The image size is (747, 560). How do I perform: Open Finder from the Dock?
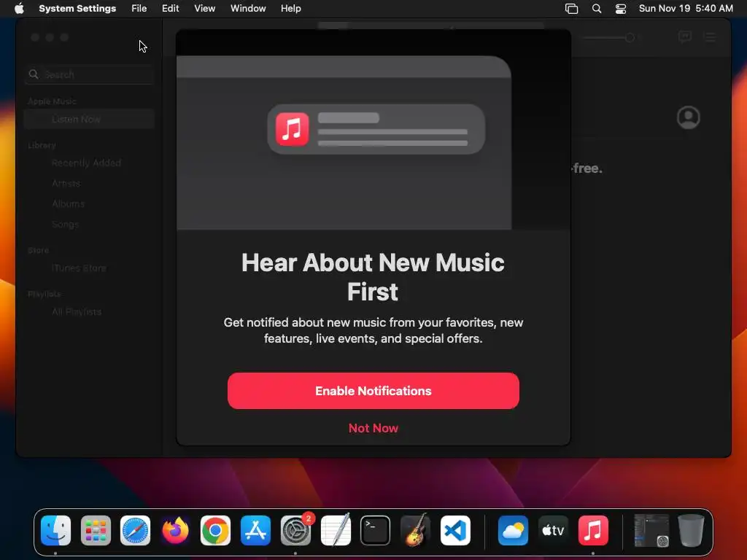pyautogui.click(x=55, y=531)
